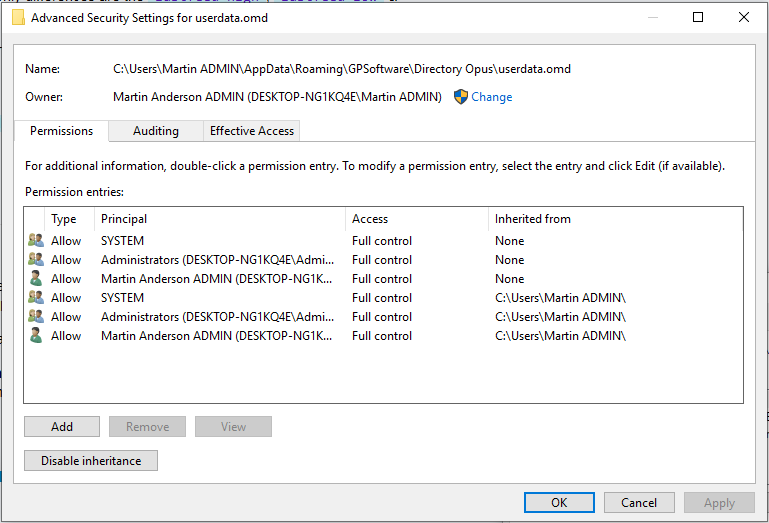
Task: Select the SYSTEM principal inherited from None
Action: (x=122, y=241)
